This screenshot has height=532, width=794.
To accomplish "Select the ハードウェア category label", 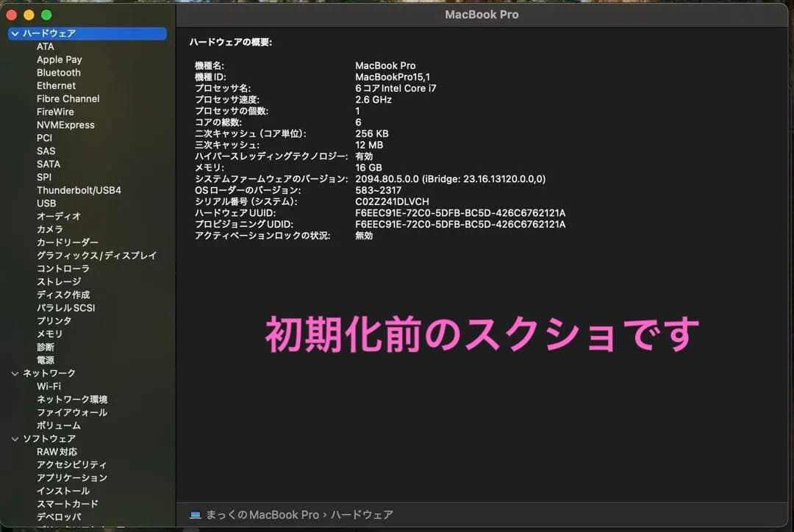I will (49, 33).
